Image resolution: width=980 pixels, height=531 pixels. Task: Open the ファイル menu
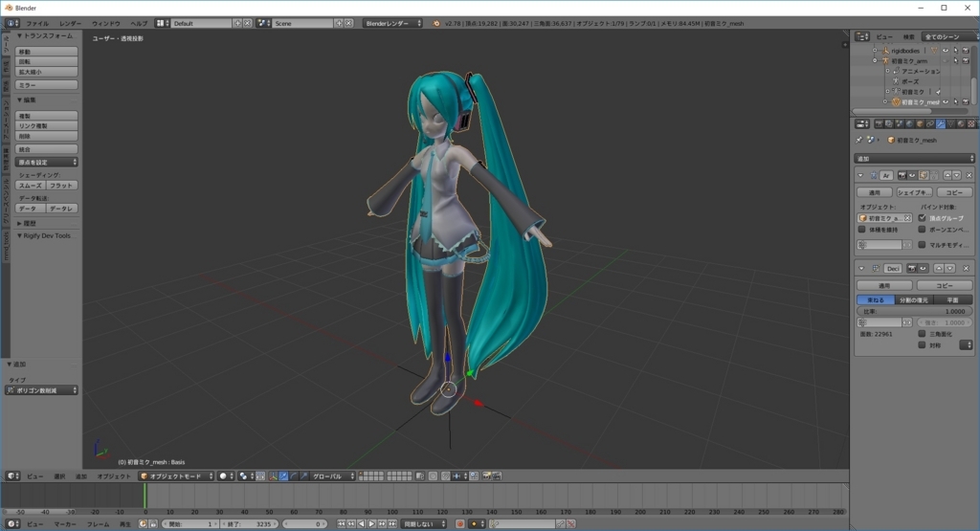click(37, 23)
